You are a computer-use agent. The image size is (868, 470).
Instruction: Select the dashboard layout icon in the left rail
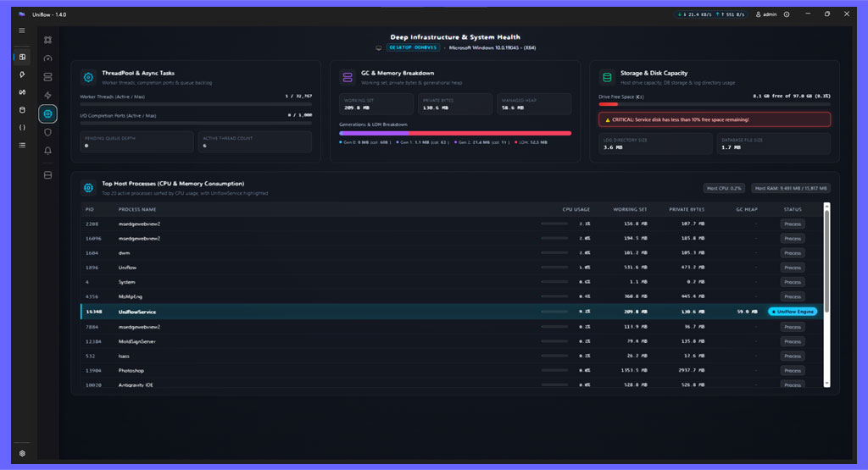click(22, 57)
